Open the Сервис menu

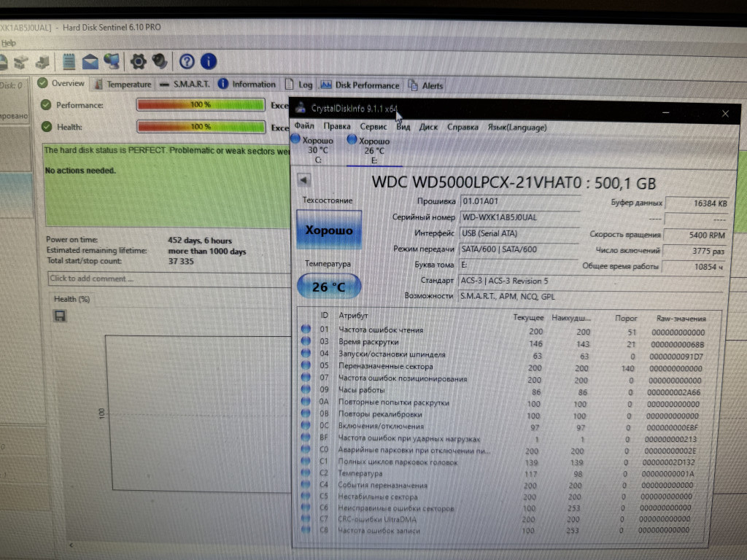373,127
